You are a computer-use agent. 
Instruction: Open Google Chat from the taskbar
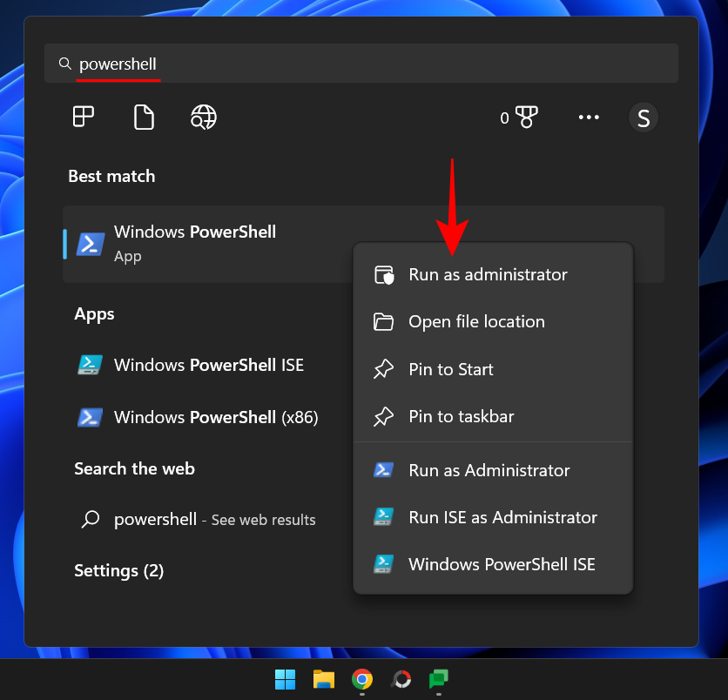click(x=438, y=679)
